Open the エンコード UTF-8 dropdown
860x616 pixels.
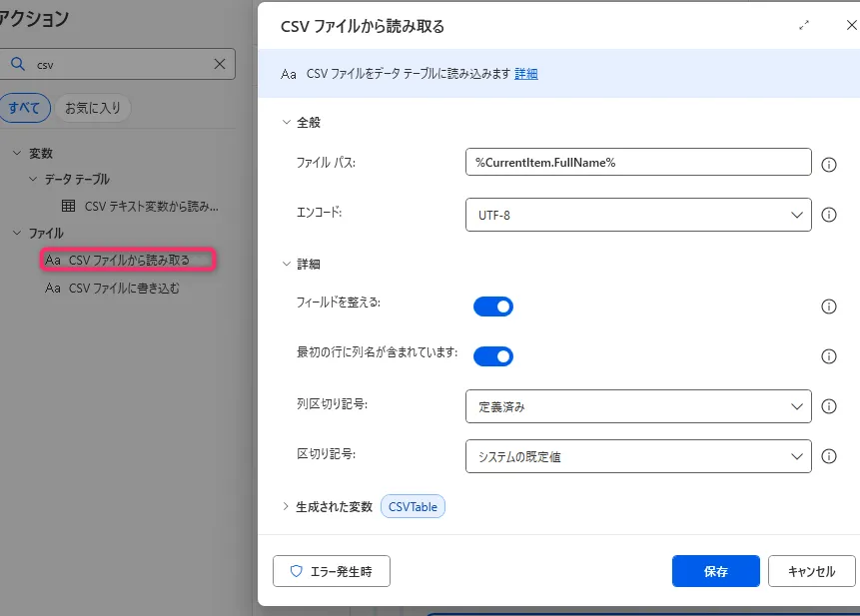[x=638, y=214]
